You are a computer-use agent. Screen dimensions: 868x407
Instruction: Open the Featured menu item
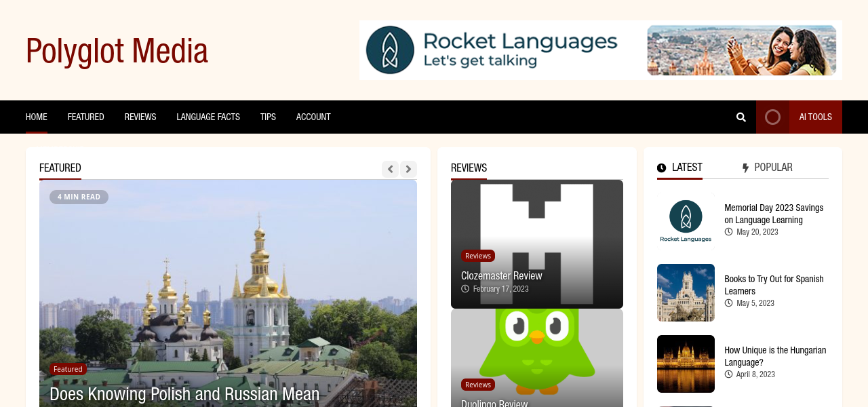(x=85, y=117)
